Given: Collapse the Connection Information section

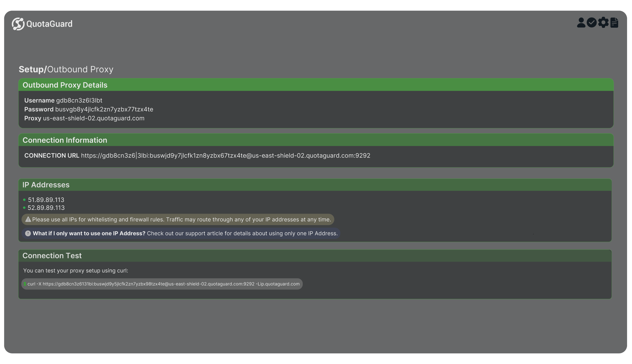Looking at the screenshot, I should 65,140.
